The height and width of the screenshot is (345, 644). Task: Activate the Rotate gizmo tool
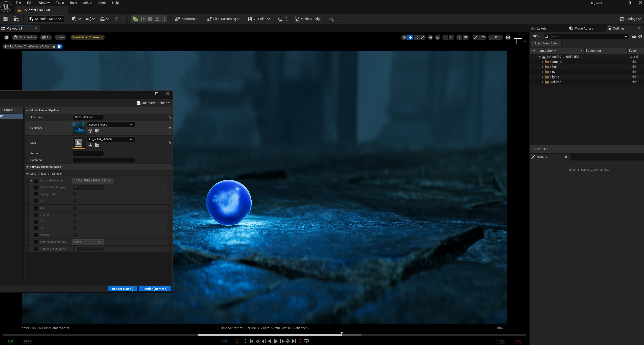(417, 37)
